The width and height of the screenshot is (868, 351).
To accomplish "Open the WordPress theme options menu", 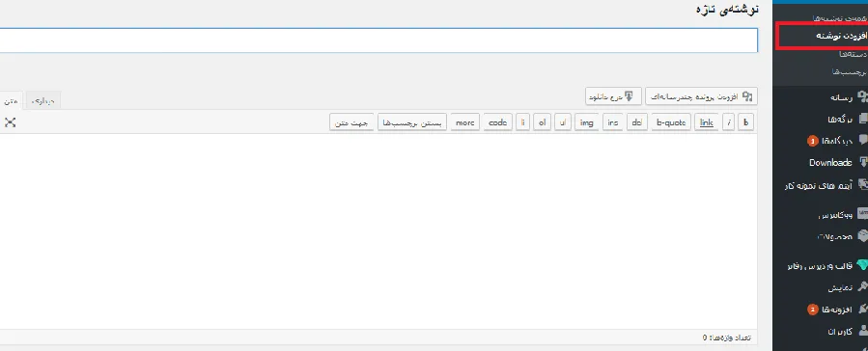I will point(820,266).
